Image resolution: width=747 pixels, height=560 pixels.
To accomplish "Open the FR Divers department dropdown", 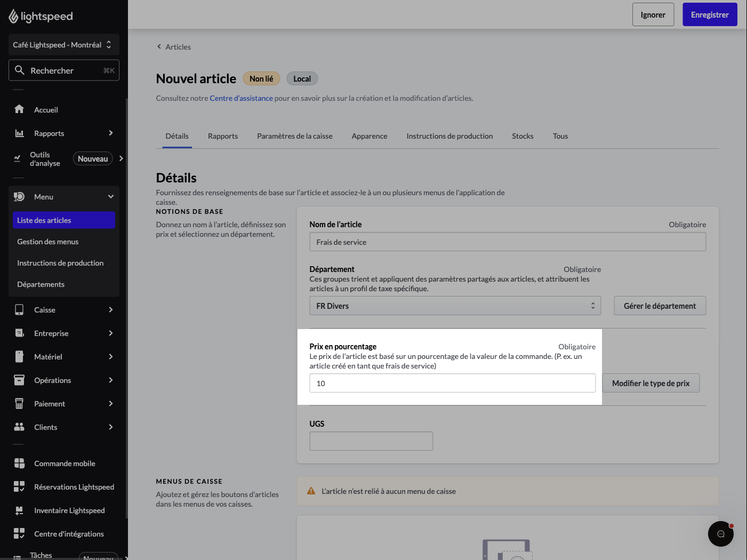I will click(x=455, y=306).
